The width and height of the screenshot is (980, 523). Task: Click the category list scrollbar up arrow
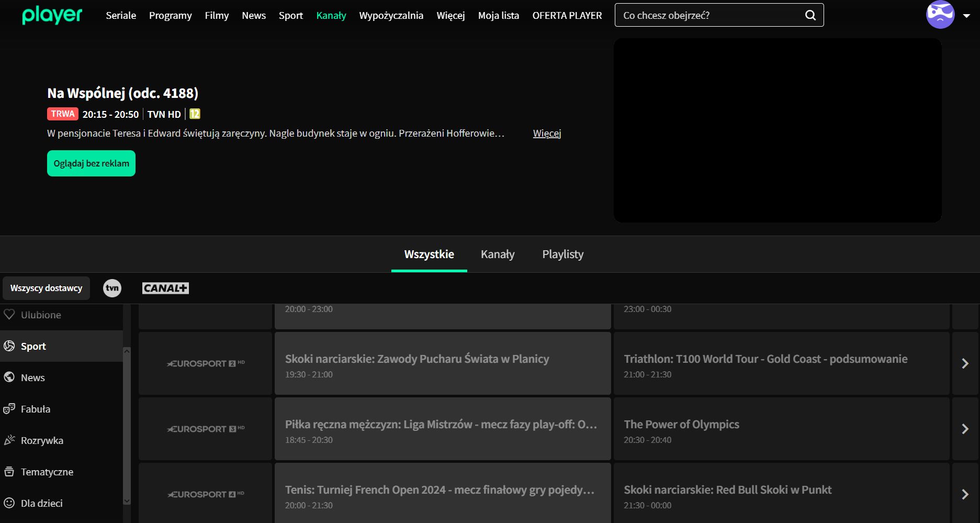click(x=127, y=351)
